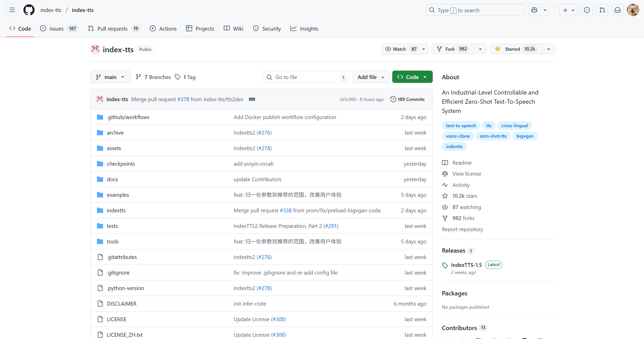Open the hamburger navigation menu

click(12, 10)
